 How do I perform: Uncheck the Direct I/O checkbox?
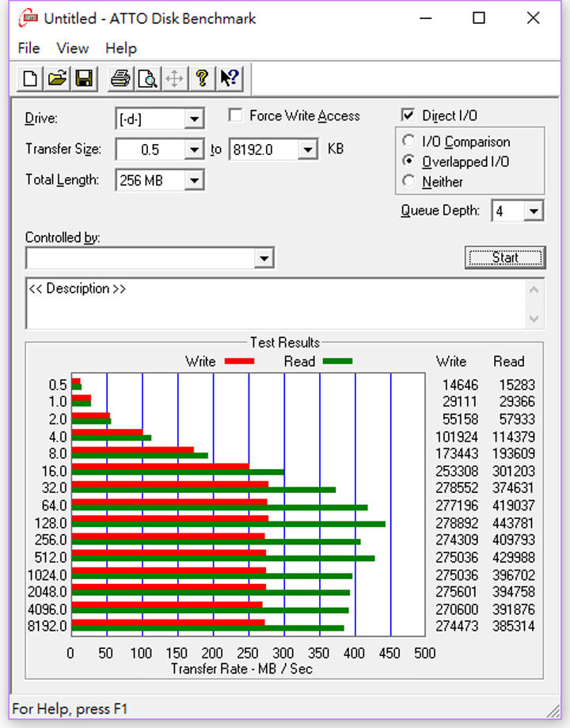[408, 116]
